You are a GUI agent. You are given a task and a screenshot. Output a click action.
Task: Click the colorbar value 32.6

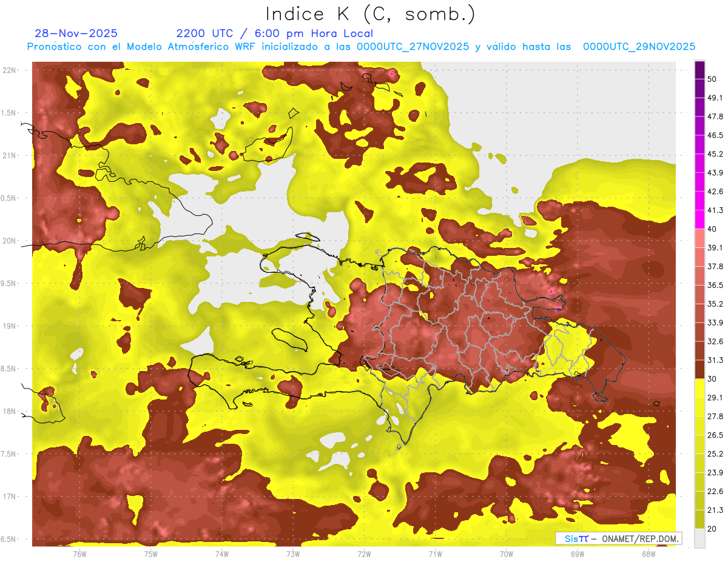coord(715,341)
